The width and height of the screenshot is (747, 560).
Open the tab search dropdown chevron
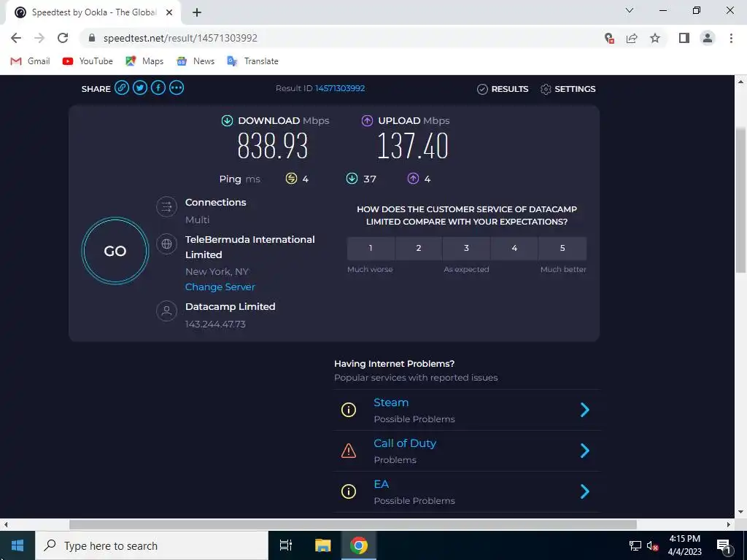pyautogui.click(x=630, y=10)
